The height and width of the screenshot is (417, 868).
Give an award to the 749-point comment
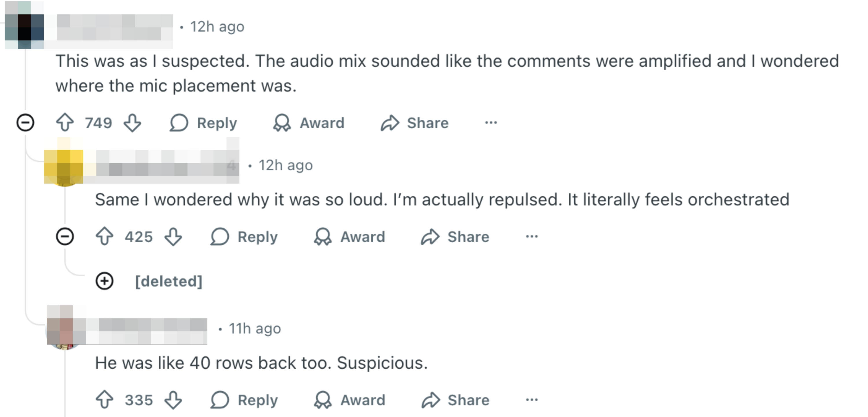(309, 122)
